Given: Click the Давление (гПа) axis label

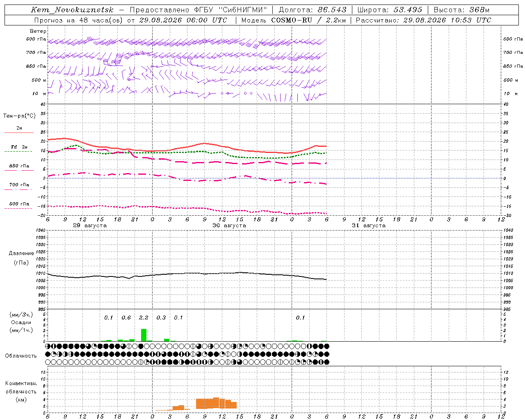Looking at the screenshot, I should click(x=21, y=258).
